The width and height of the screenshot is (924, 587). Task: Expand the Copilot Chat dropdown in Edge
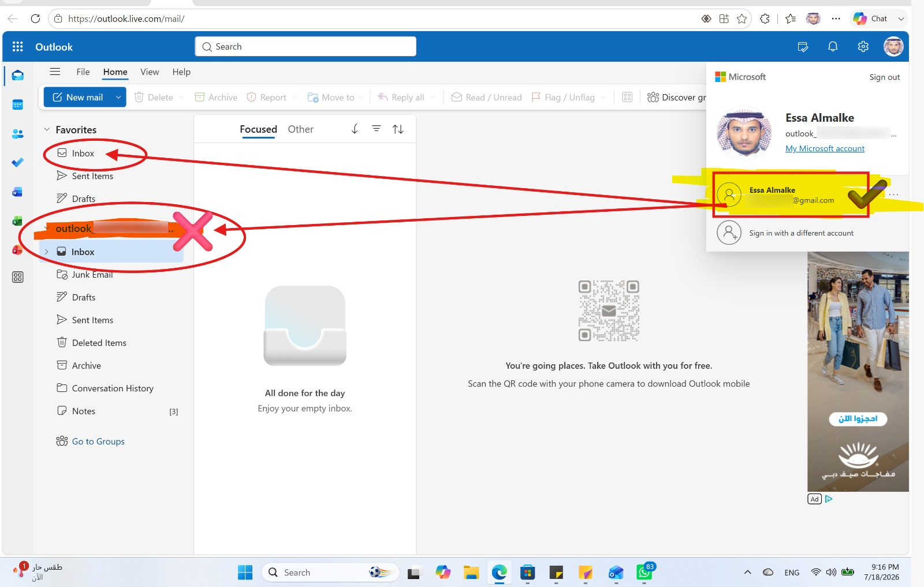click(901, 18)
